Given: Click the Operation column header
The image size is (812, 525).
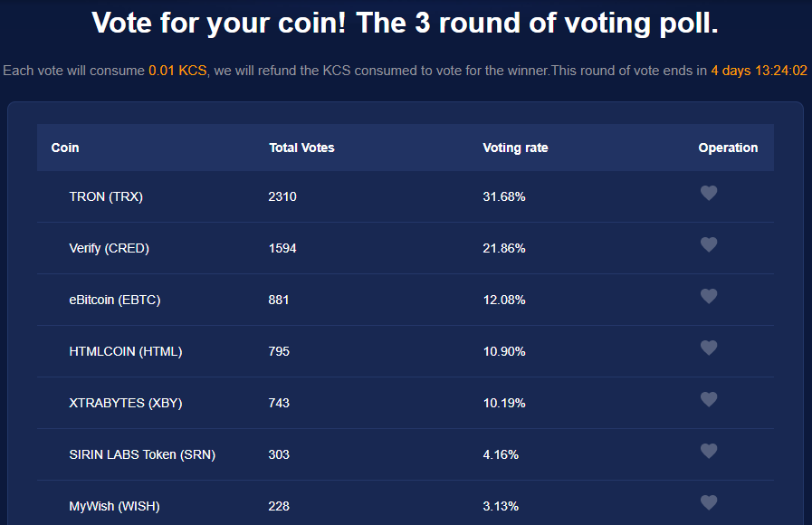Looking at the screenshot, I should [x=728, y=148].
